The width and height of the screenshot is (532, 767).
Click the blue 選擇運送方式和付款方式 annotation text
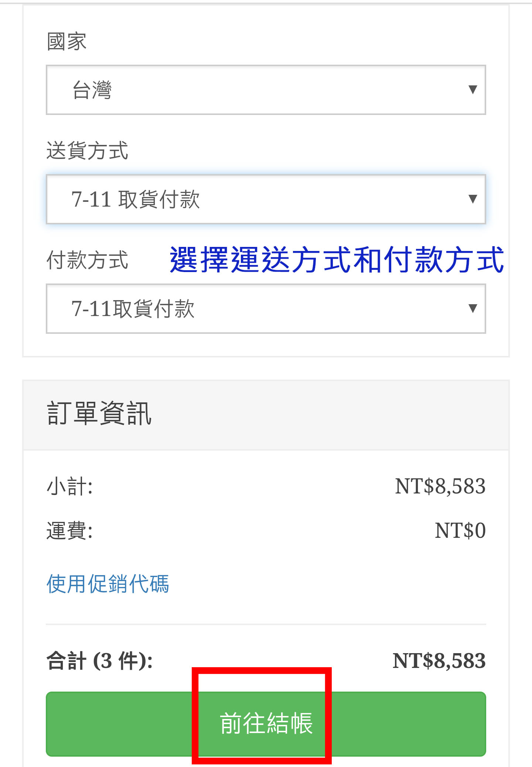pyautogui.click(x=337, y=260)
